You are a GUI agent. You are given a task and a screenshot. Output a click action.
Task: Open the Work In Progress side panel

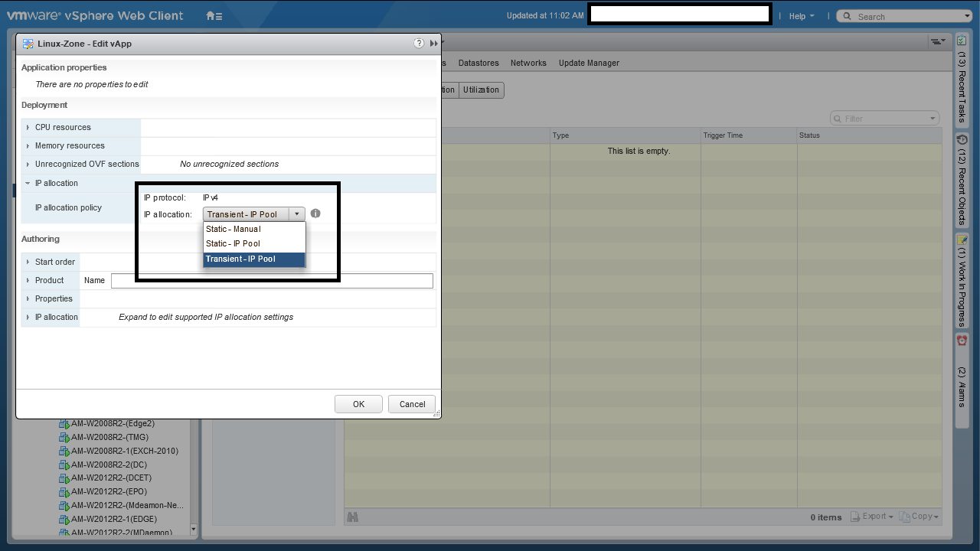coord(962,280)
